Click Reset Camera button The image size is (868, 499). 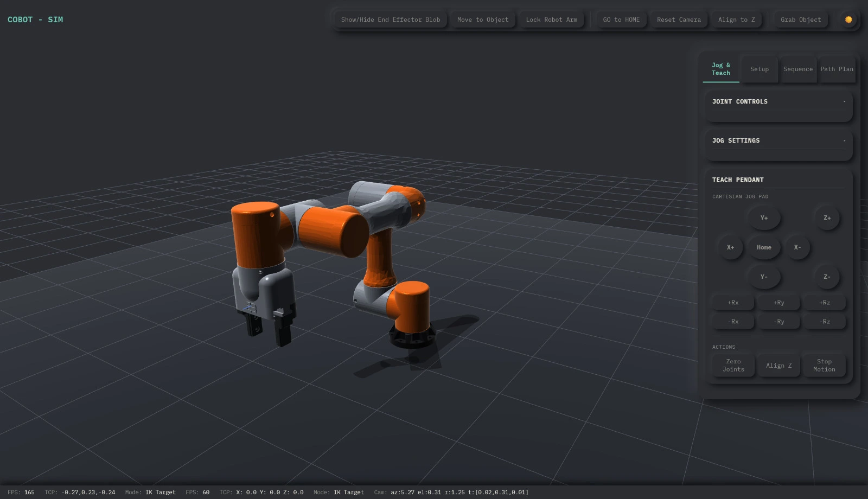pyautogui.click(x=679, y=20)
